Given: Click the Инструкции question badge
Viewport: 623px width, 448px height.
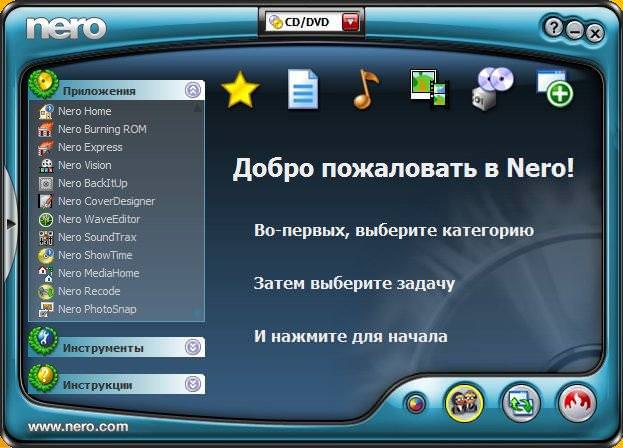Looking at the screenshot, I should (44, 378).
